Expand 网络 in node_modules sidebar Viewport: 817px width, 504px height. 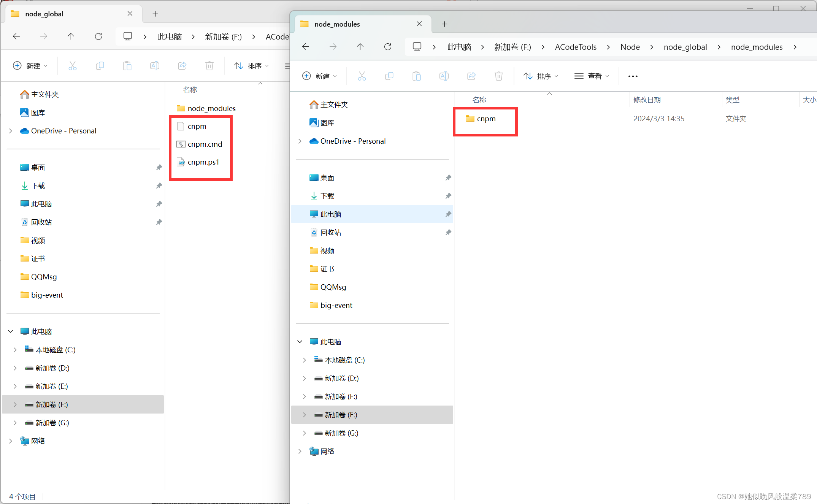[300, 451]
